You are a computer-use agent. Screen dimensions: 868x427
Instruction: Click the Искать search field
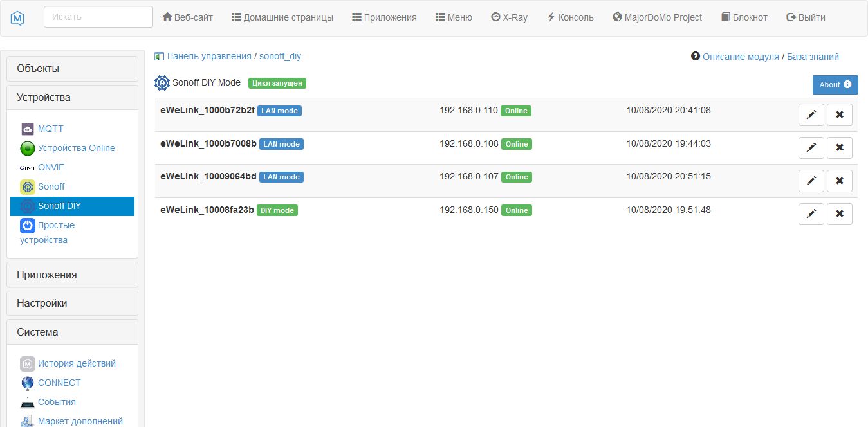[x=98, y=17]
